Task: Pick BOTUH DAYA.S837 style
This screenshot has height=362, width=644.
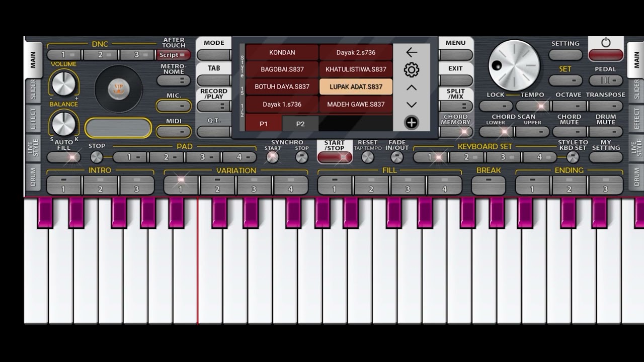Action: click(282, 86)
